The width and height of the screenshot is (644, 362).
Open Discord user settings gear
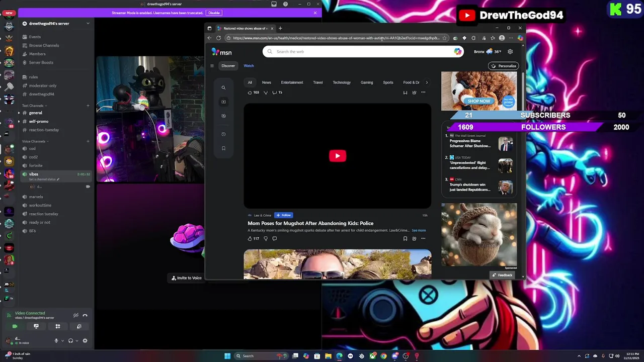coord(85,340)
